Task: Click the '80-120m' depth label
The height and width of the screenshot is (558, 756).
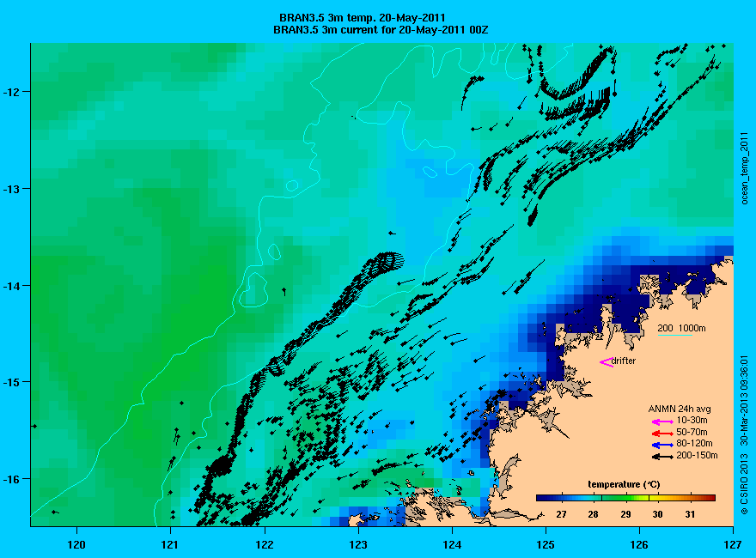Action: pos(694,443)
